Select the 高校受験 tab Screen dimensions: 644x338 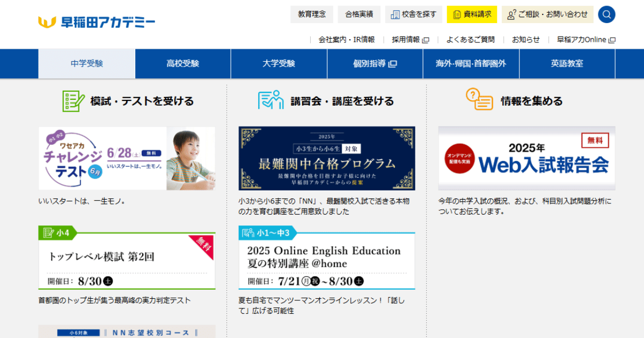click(183, 64)
